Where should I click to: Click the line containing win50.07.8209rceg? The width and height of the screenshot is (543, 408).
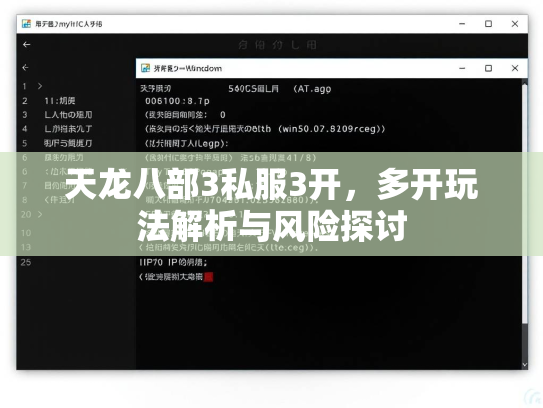click(265, 129)
